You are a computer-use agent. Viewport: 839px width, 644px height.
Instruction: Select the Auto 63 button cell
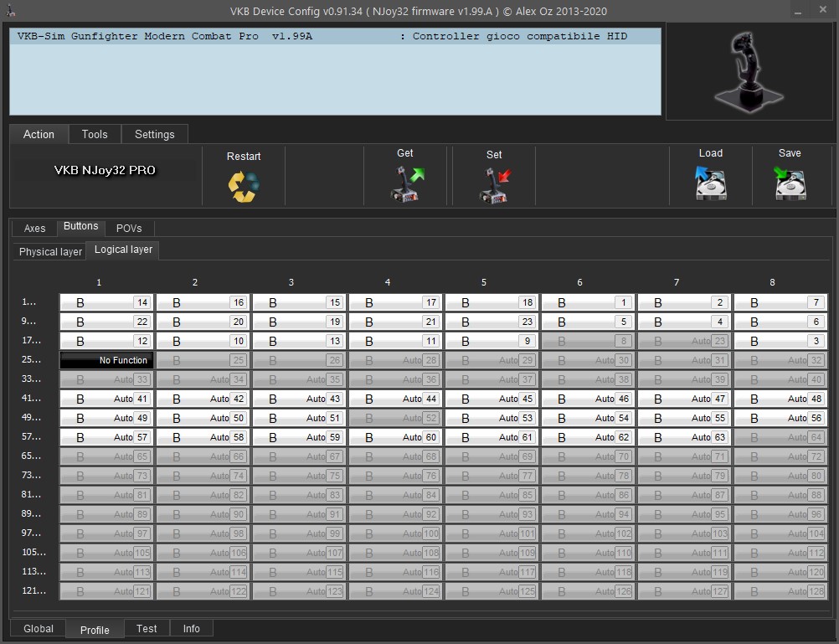(684, 437)
